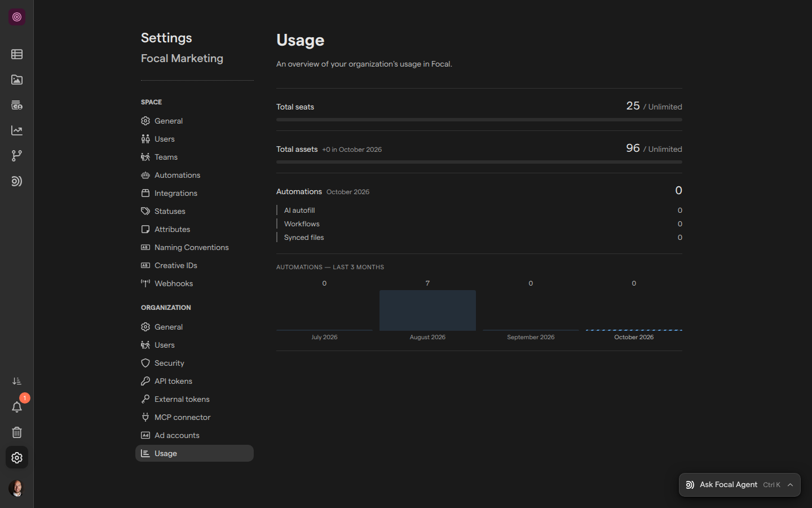This screenshot has height=508, width=812.
Task: Click the tag icon beside Statuses
Action: click(x=145, y=211)
